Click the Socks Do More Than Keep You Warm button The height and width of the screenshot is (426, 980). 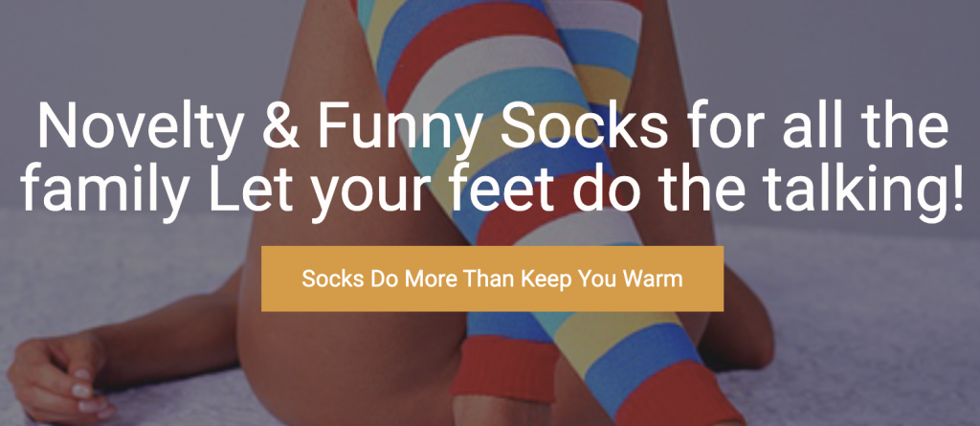[x=492, y=279]
